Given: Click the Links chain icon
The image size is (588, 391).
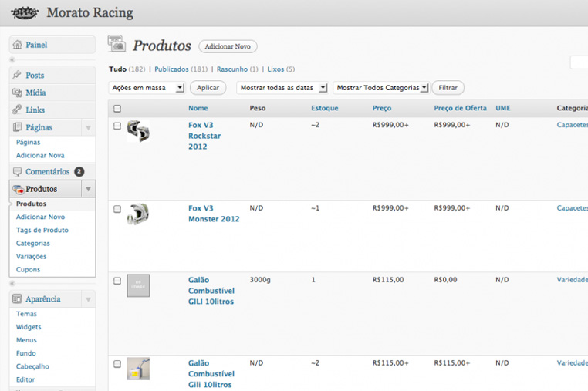Looking at the screenshot, I should 18,110.
